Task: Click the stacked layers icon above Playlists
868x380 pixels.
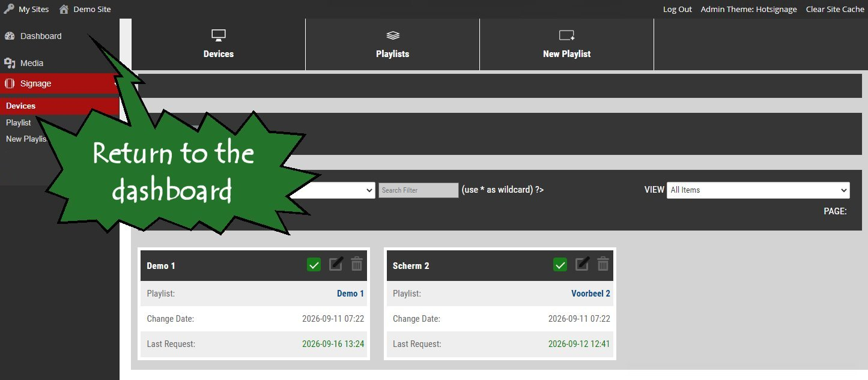Action: [x=393, y=35]
